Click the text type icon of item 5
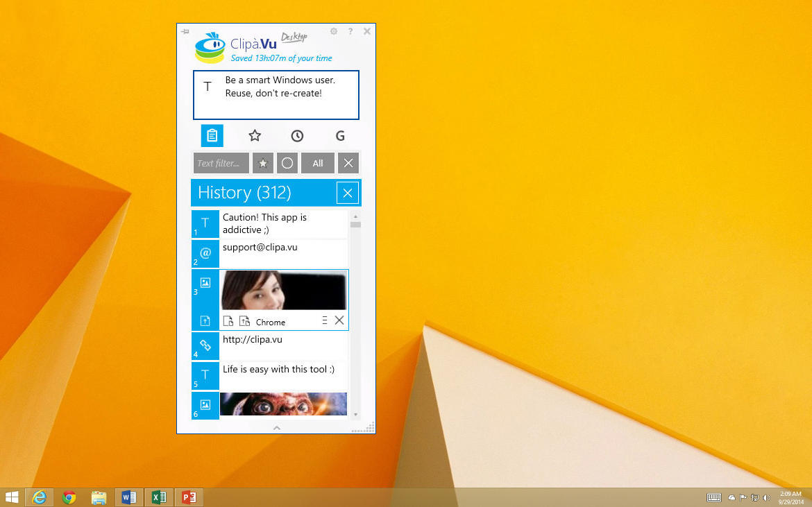This screenshot has height=507, width=812. pyautogui.click(x=205, y=376)
